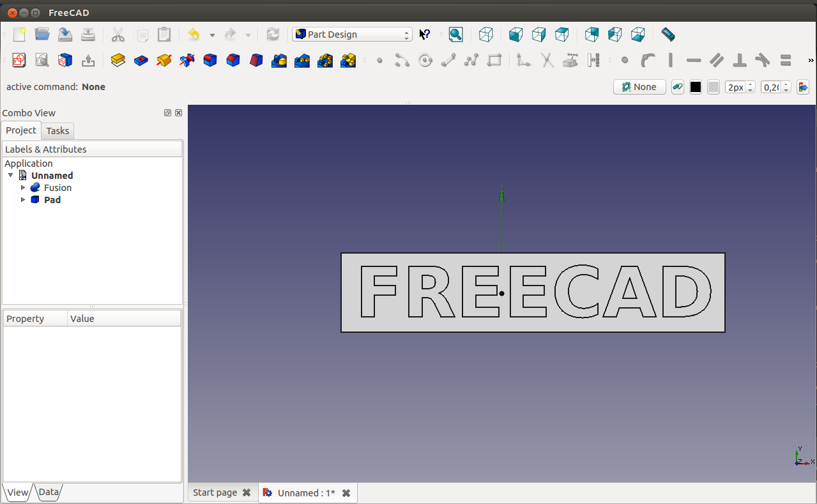
Task: Show hidden toolbar items via overflow chevron
Action: (811, 61)
